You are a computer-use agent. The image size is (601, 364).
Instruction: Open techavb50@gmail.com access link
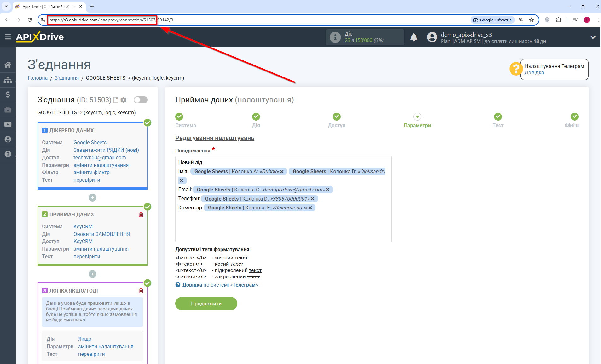(100, 158)
